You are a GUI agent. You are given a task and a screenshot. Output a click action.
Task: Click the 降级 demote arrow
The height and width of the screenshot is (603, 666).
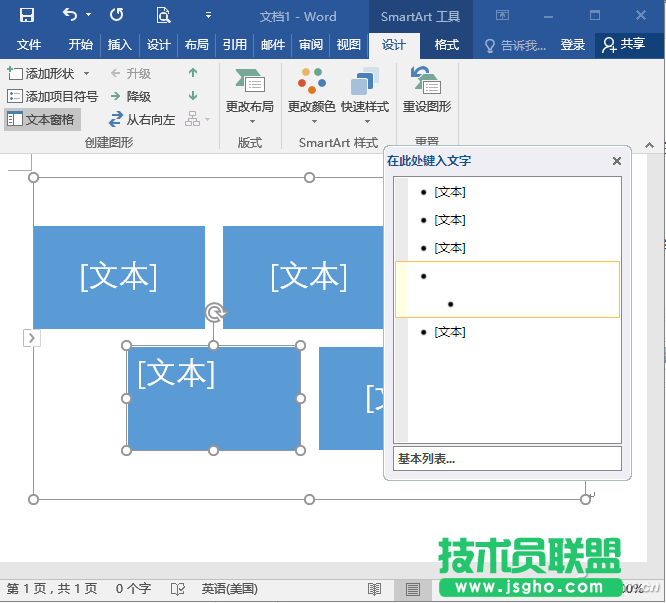click(130, 96)
